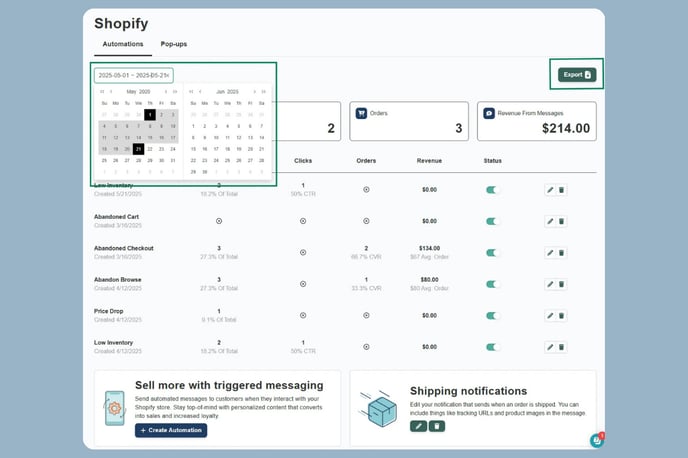The width and height of the screenshot is (688, 458).
Task: Go to next month in Jun 2025 calendar
Action: click(x=254, y=92)
